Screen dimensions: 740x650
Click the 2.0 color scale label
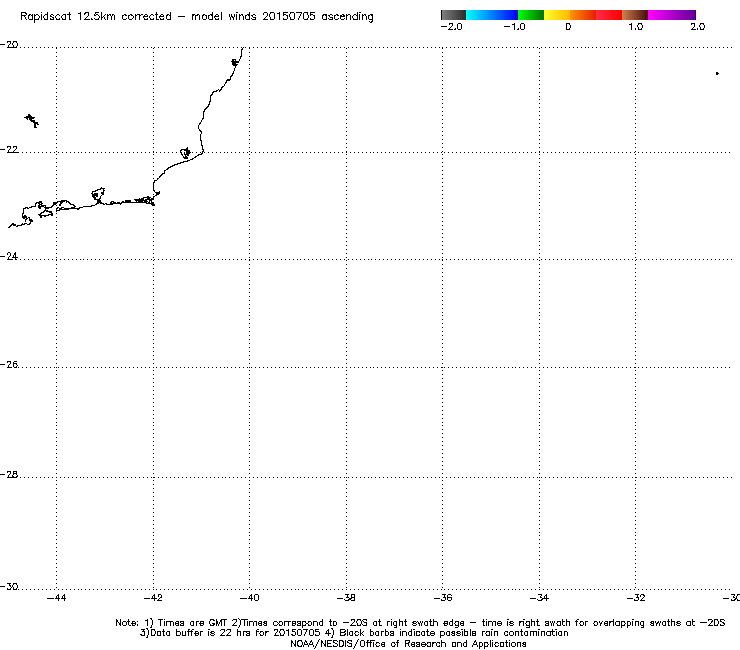click(x=698, y=27)
